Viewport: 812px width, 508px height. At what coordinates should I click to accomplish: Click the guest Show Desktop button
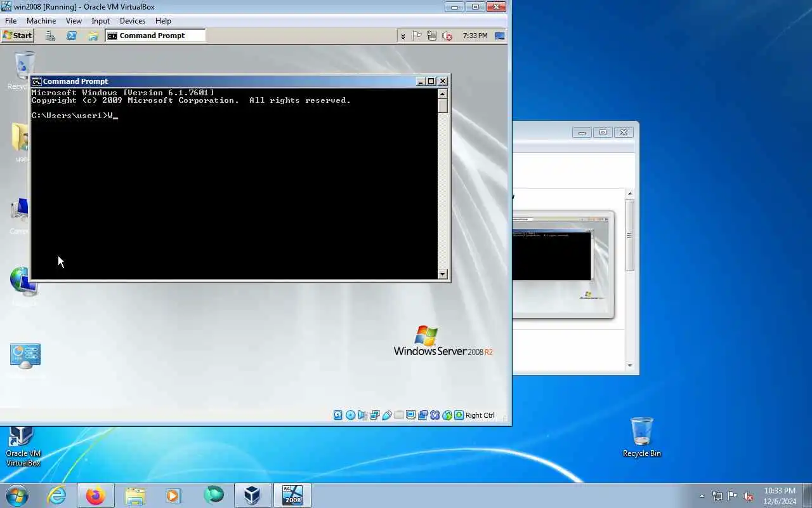point(501,36)
